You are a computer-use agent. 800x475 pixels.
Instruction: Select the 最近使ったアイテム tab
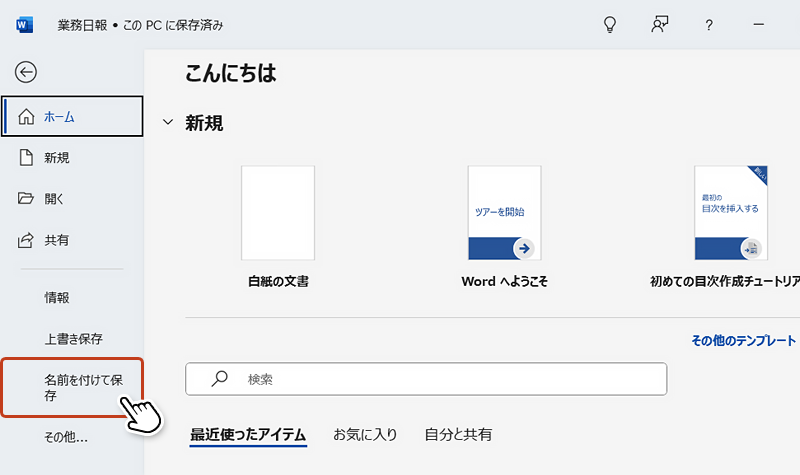pyautogui.click(x=248, y=435)
